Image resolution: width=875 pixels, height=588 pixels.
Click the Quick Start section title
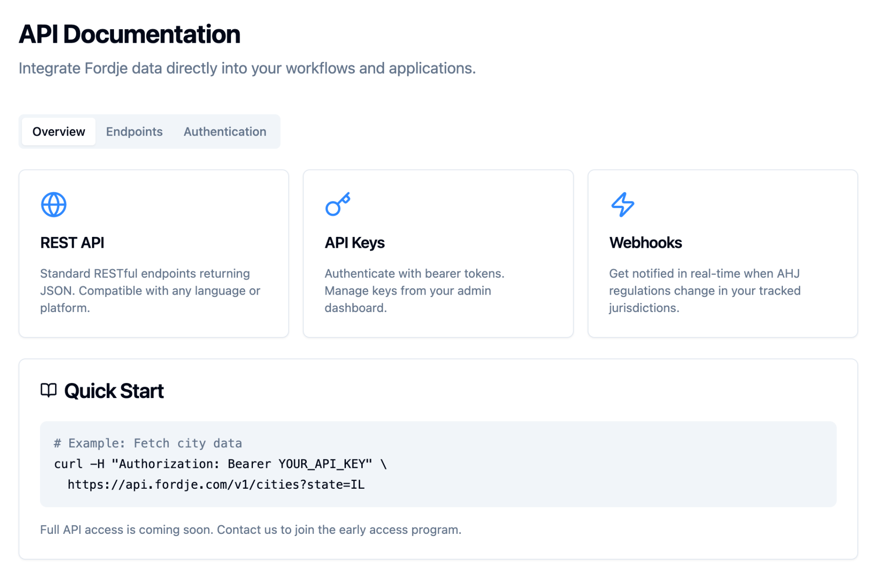click(114, 390)
